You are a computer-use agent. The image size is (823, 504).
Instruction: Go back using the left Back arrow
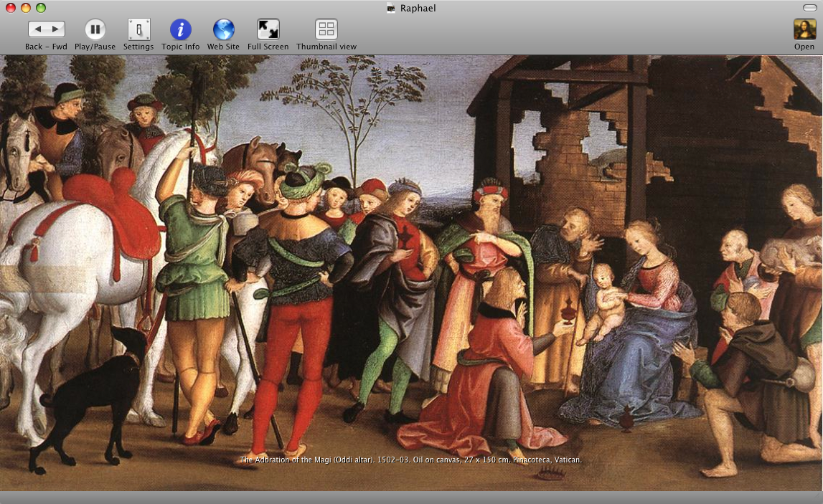37,29
